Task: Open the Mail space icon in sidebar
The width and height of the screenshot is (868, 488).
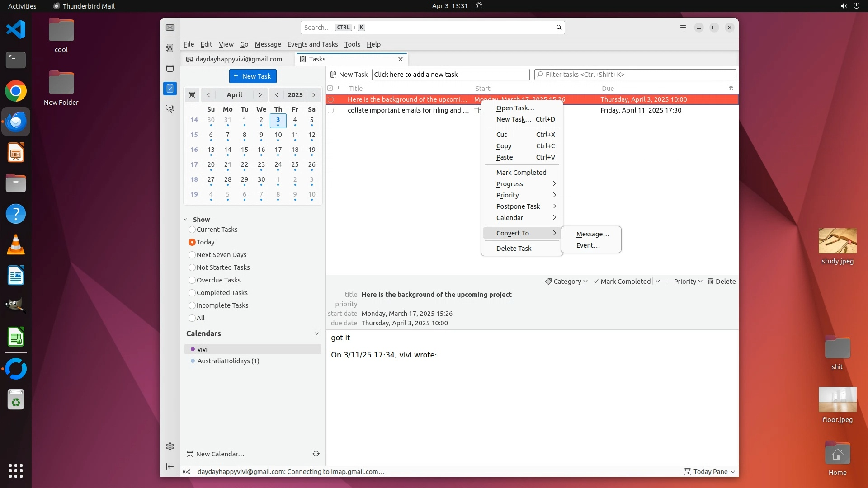Action: (170, 28)
